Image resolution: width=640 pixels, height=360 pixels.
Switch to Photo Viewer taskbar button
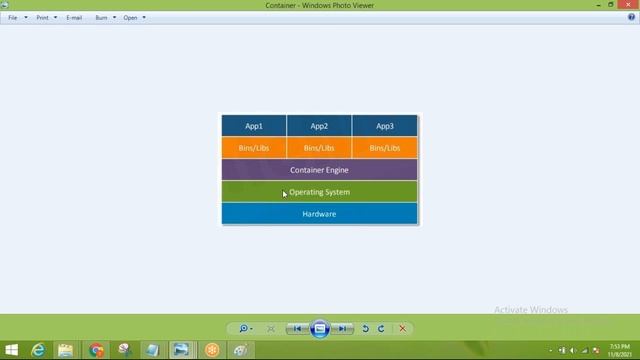[x=181, y=350]
